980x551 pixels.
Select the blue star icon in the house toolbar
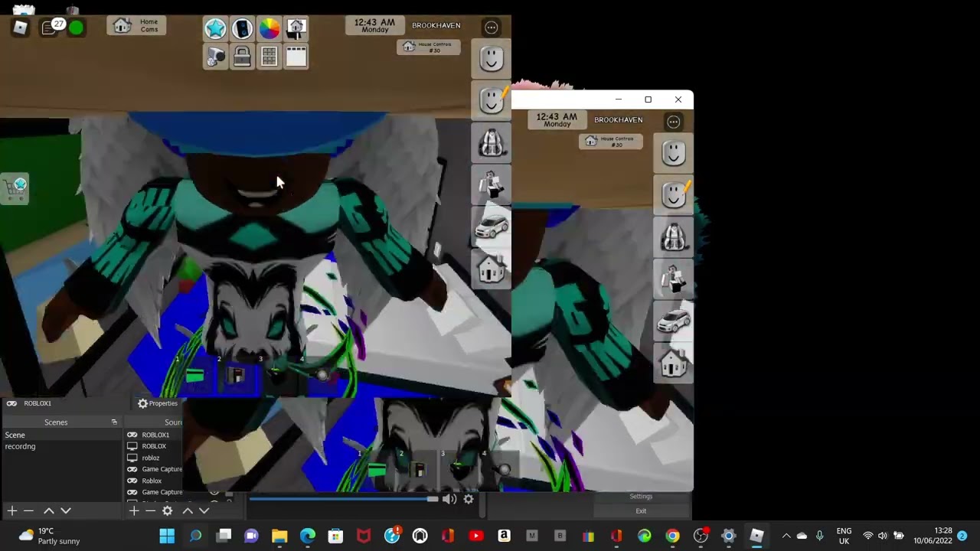pyautogui.click(x=215, y=29)
